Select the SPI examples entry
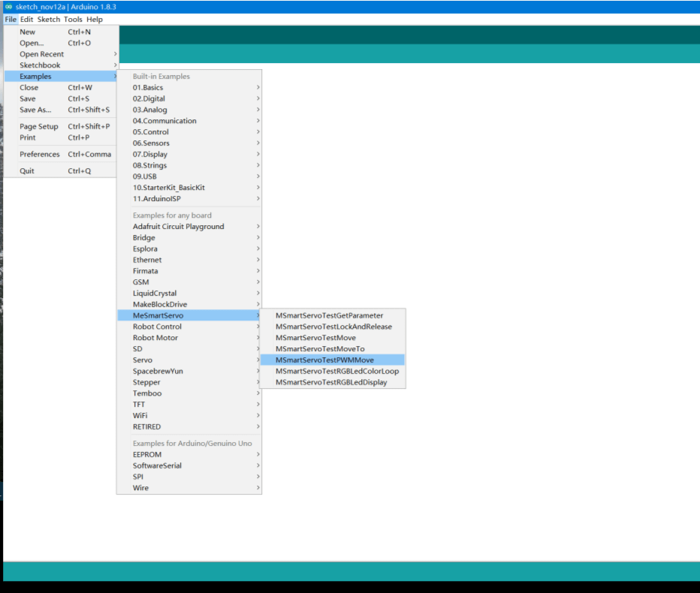This screenshot has width=700, height=593. tap(189, 477)
